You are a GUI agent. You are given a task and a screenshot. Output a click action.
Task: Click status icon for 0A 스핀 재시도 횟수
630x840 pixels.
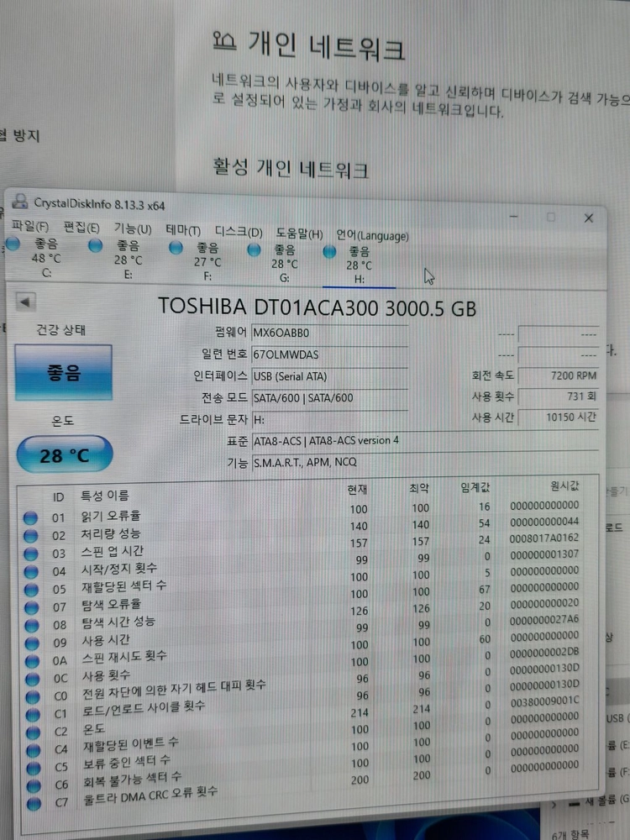tap(32, 661)
